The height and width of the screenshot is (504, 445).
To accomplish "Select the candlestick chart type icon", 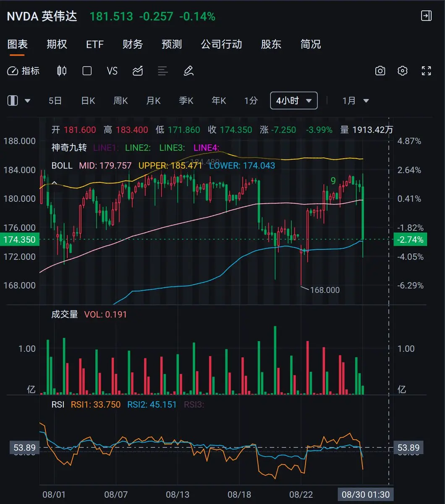I will tap(62, 71).
